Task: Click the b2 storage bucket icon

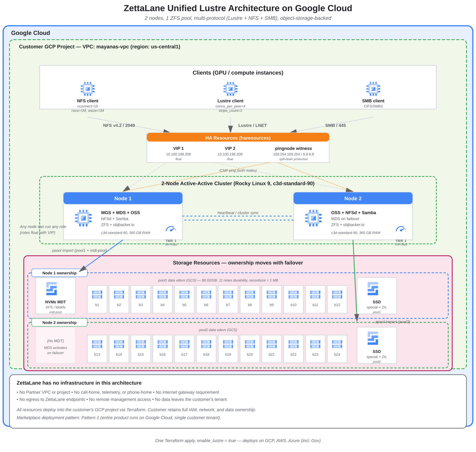Action: (119, 294)
